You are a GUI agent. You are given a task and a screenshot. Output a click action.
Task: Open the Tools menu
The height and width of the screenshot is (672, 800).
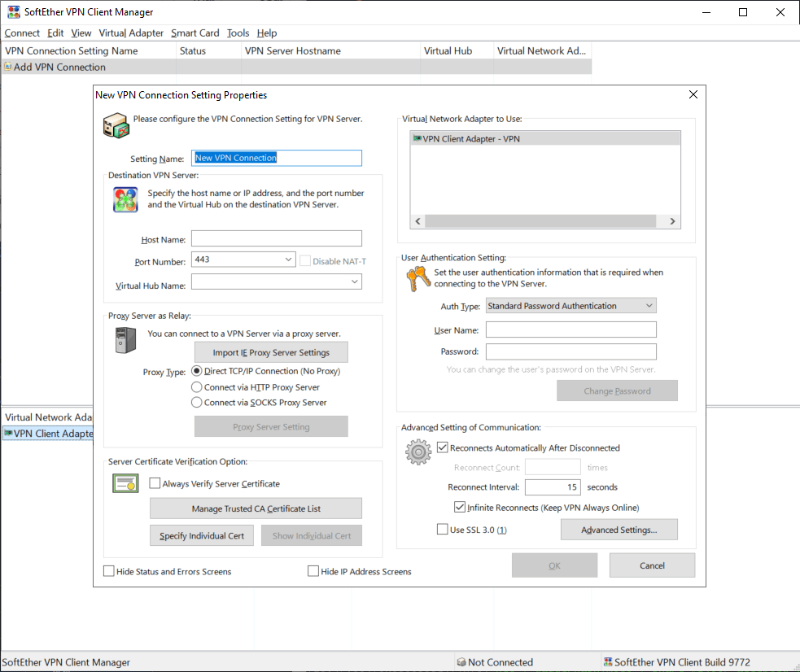coord(238,33)
